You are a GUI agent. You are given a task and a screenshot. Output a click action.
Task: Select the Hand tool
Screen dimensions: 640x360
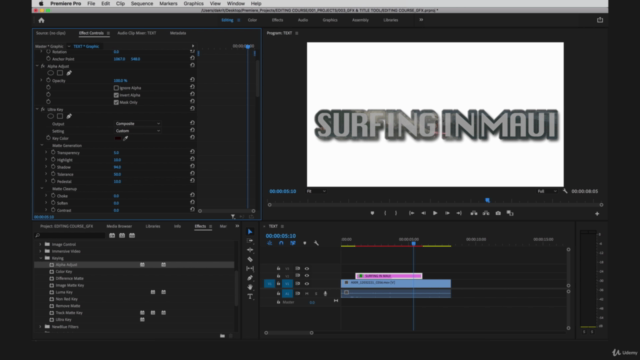(250, 287)
